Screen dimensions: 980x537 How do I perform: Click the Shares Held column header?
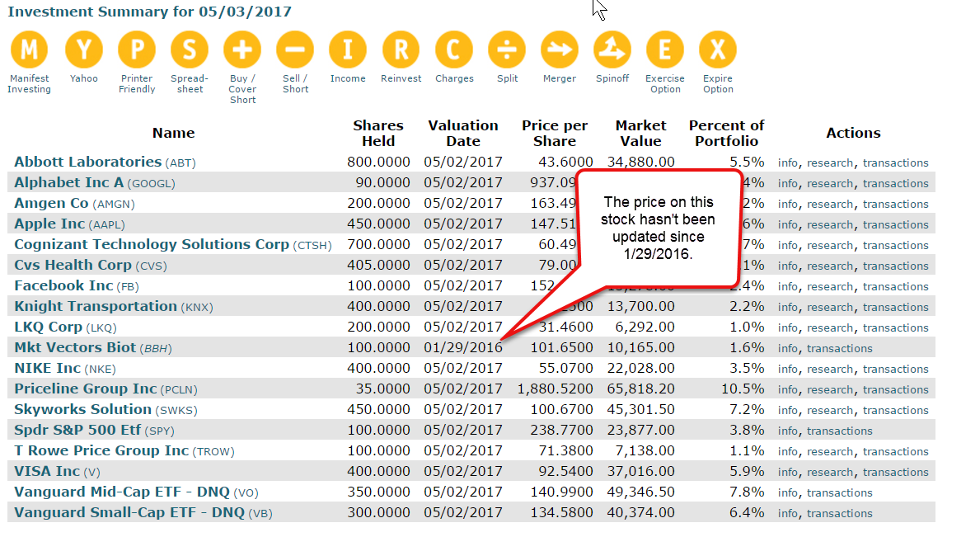[378, 133]
